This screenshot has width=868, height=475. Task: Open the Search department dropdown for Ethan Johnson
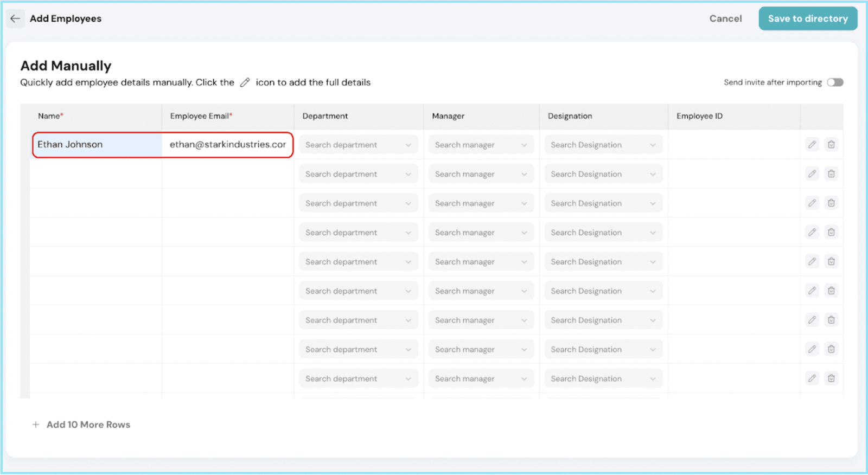click(358, 145)
